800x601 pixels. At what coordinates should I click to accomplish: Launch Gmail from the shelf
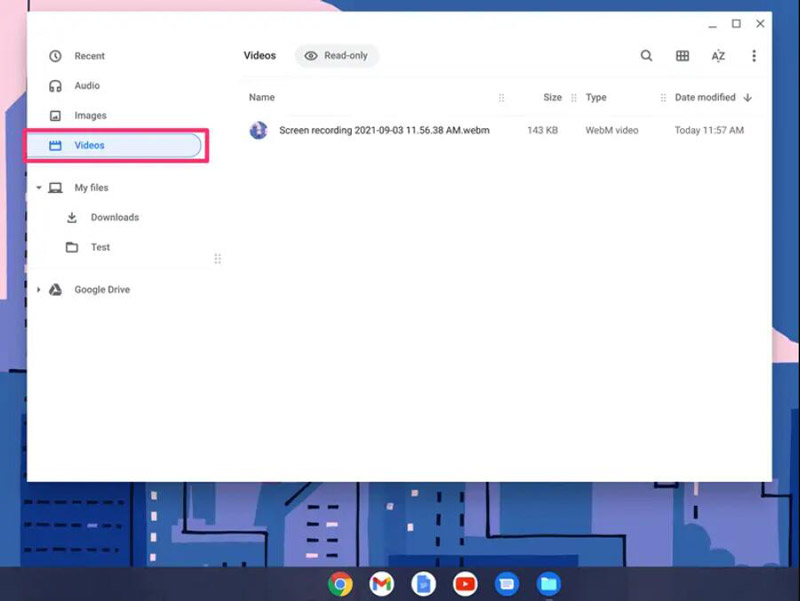[x=381, y=584]
